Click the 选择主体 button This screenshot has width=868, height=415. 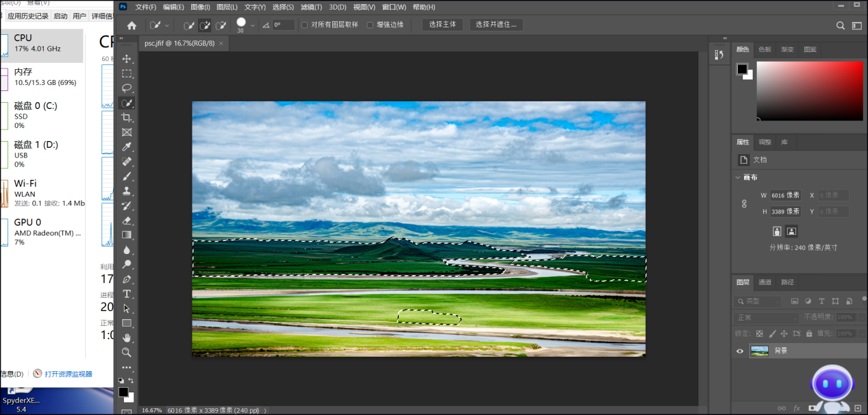coord(442,25)
